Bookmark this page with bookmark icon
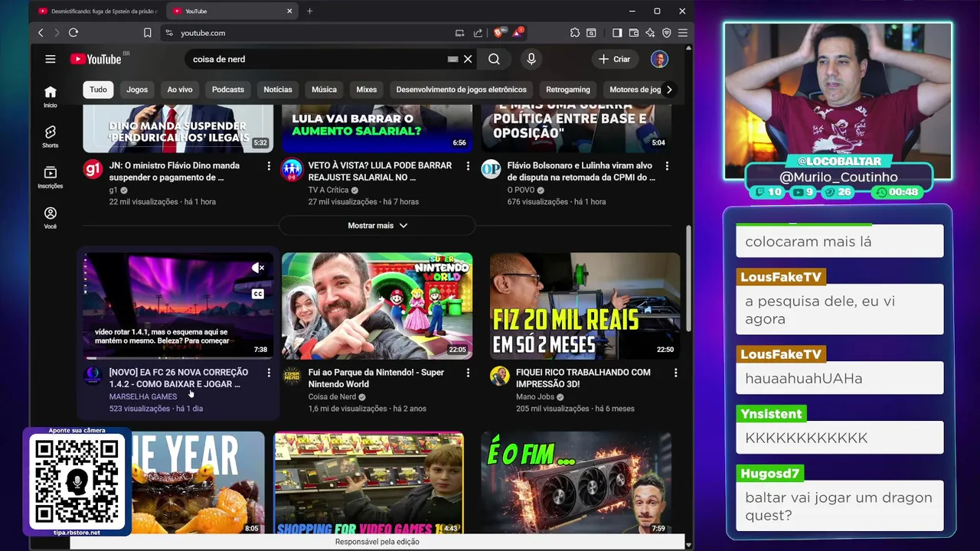The width and height of the screenshot is (980, 551). click(x=147, y=33)
